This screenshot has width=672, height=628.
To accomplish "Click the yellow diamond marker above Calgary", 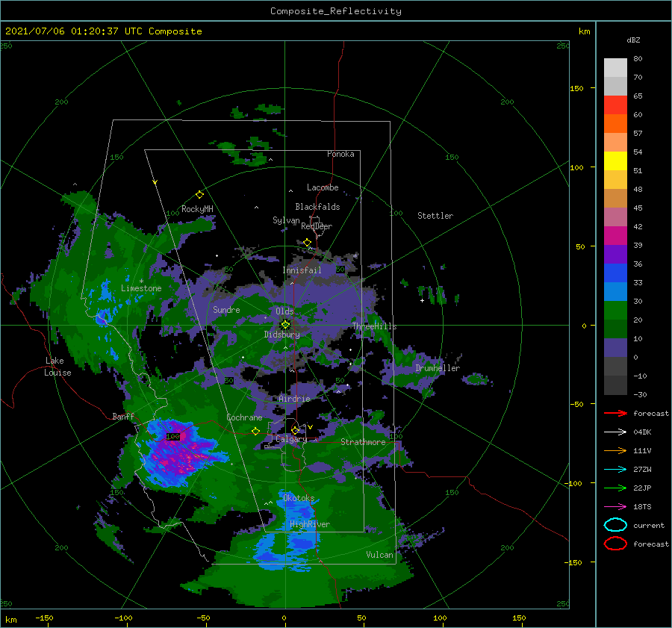I will pyautogui.click(x=295, y=430).
